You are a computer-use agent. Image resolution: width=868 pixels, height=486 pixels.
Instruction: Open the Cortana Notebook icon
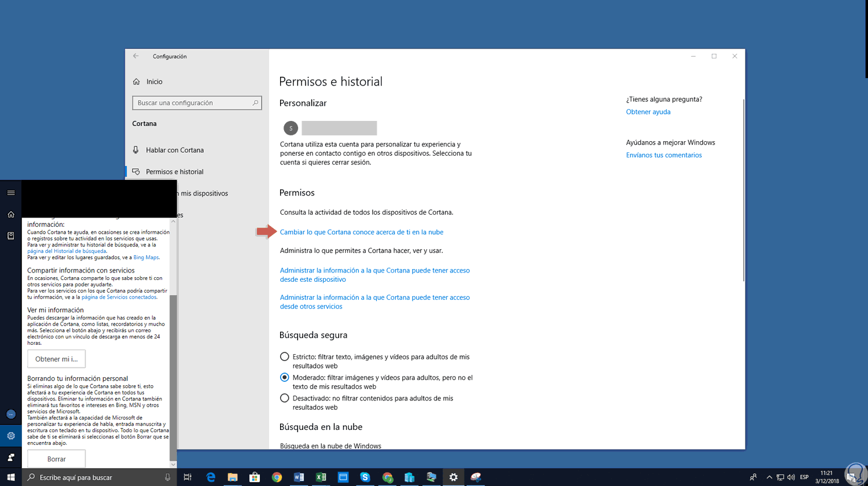coord(11,235)
